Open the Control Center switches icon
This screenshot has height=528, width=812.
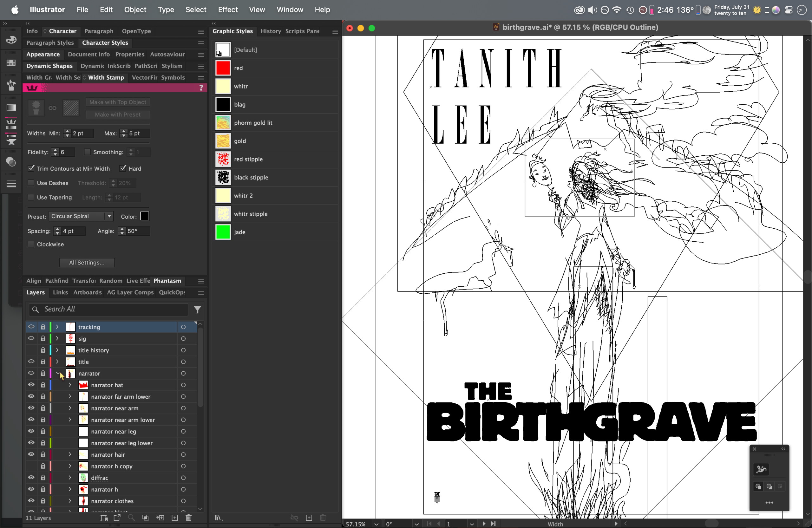[x=789, y=10]
